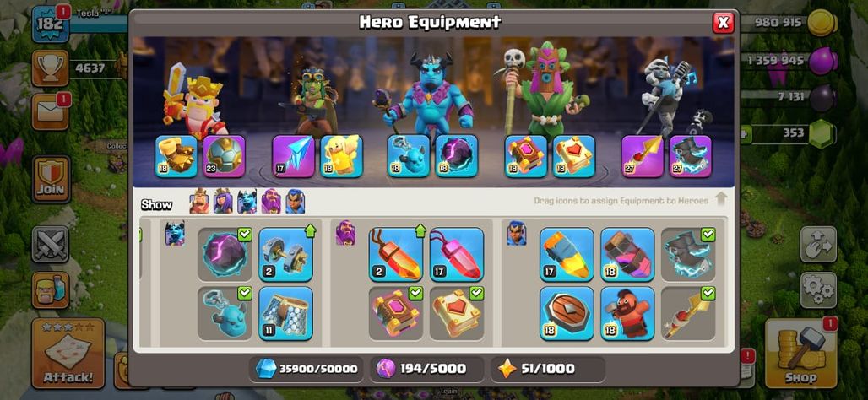Tap the level 17 Life Gem equipment
Viewport: 868px width, 400px height.
click(457, 255)
